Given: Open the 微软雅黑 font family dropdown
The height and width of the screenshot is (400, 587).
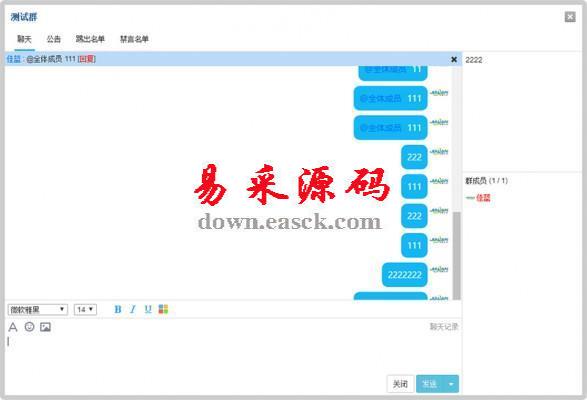Looking at the screenshot, I should (x=38, y=309).
